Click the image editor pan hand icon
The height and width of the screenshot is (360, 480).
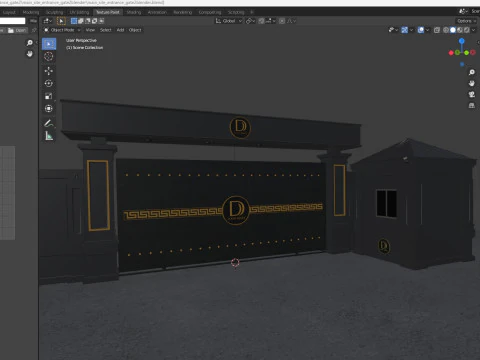(30, 54)
